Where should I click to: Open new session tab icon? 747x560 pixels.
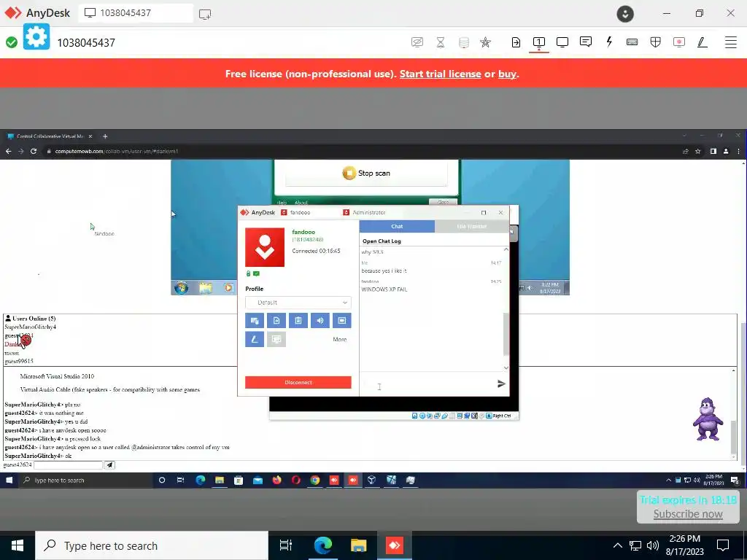pyautogui.click(x=205, y=14)
